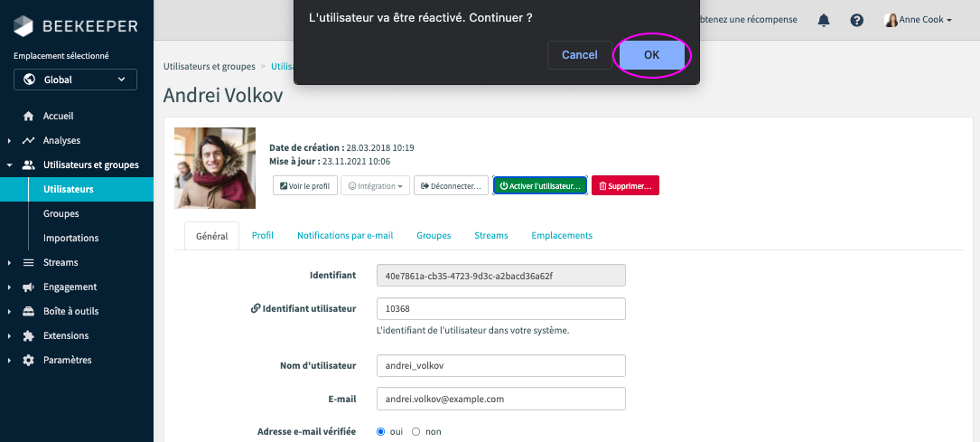Viewport: 980px width, 442px height.
Task: Click the Paramètres gear icon
Action: click(28, 361)
